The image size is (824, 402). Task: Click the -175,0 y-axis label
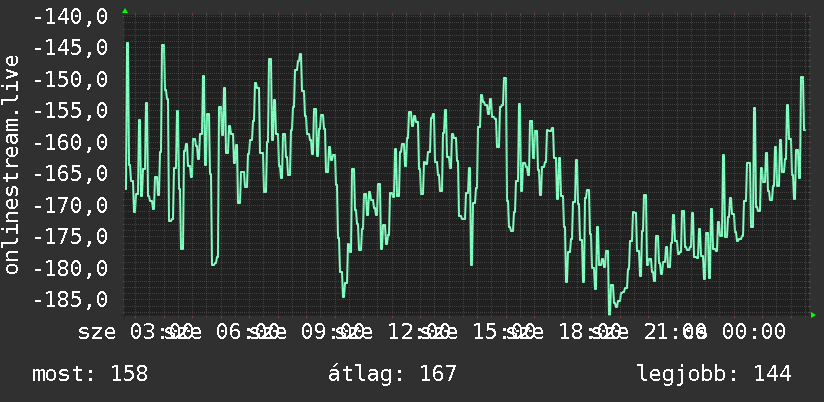[x=70, y=236]
